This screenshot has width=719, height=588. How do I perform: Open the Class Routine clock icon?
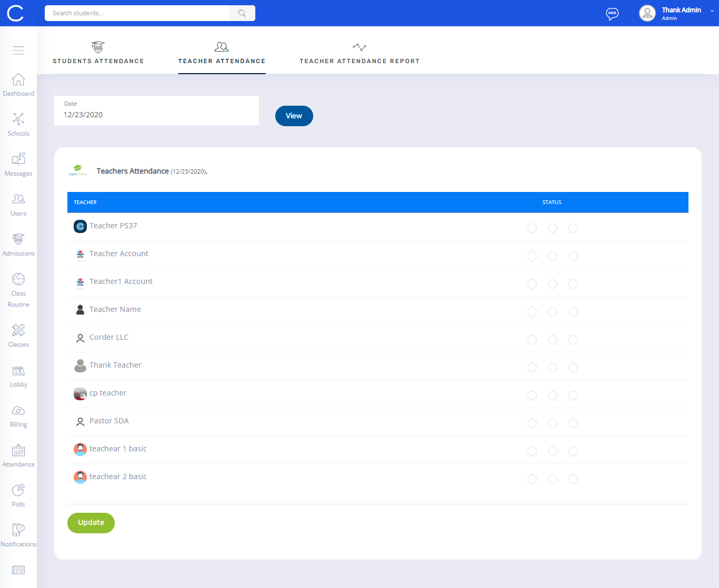18,279
